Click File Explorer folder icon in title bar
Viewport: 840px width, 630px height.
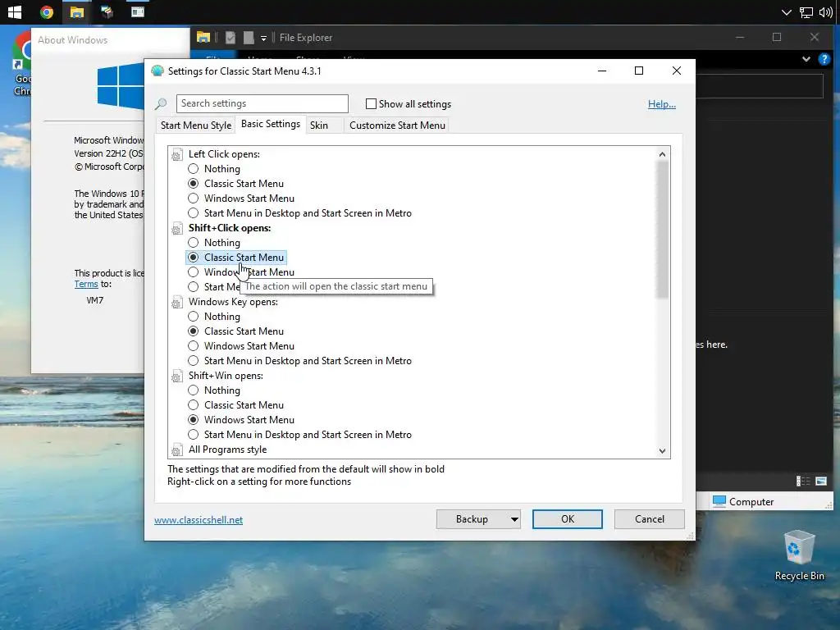203,37
